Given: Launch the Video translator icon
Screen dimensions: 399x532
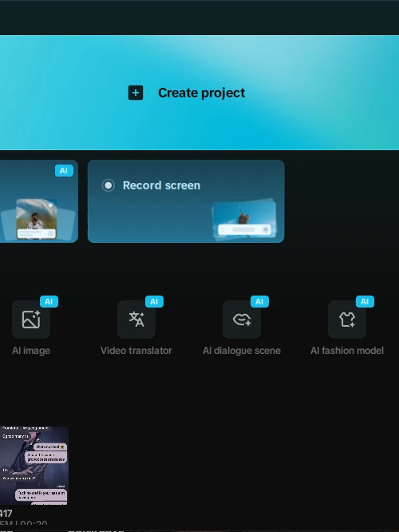Looking at the screenshot, I should [136, 320].
